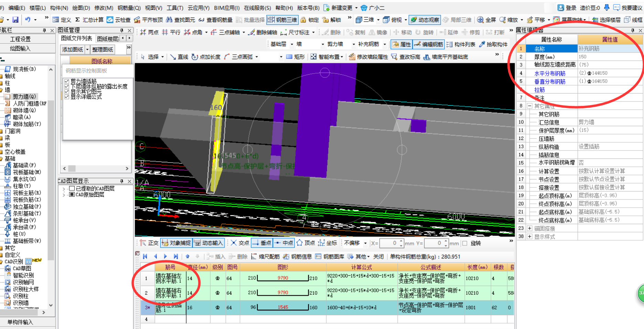The width and height of the screenshot is (644, 329).
Task: Open 补充钢筋 component name dropdown
Action: click(385, 44)
